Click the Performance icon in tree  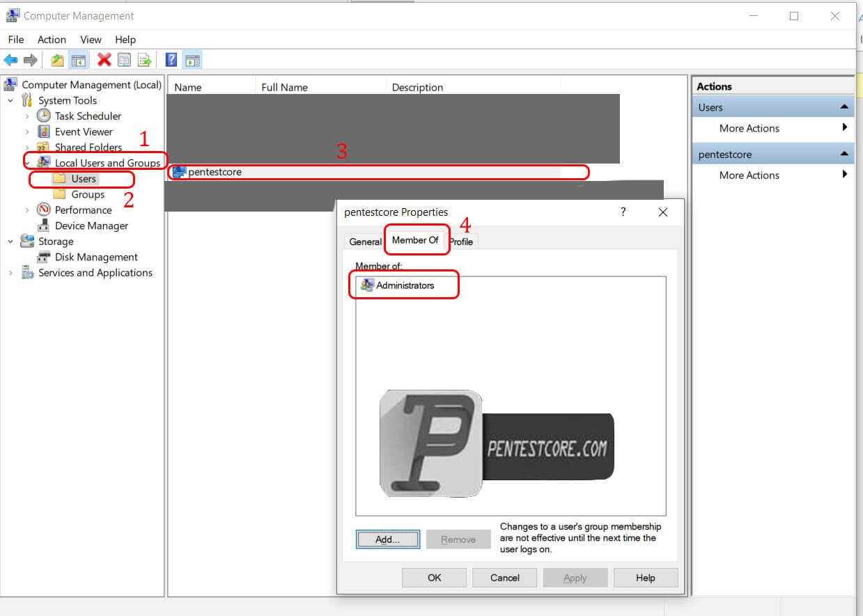click(44, 210)
